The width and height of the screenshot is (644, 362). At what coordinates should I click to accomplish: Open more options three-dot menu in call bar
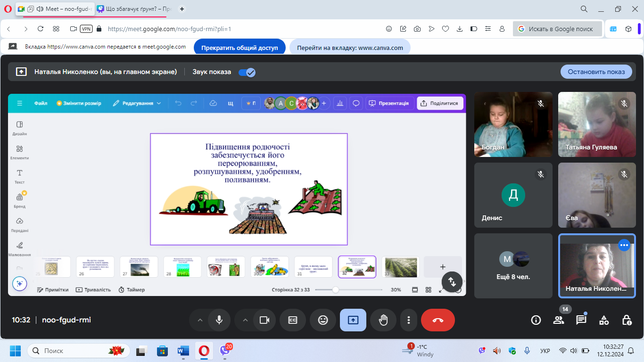[x=408, y=320]
